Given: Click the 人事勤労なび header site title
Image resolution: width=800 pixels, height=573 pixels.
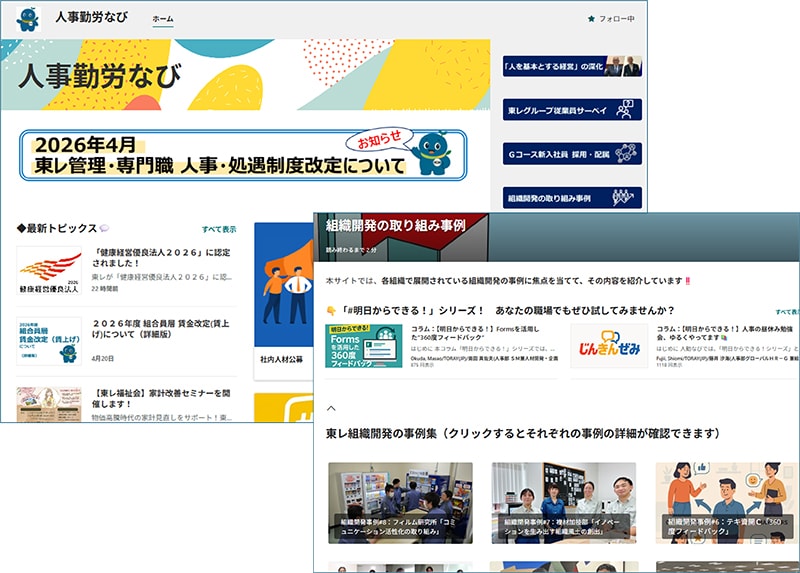Looking at the screenshot, I should click(x=91, y=17).
